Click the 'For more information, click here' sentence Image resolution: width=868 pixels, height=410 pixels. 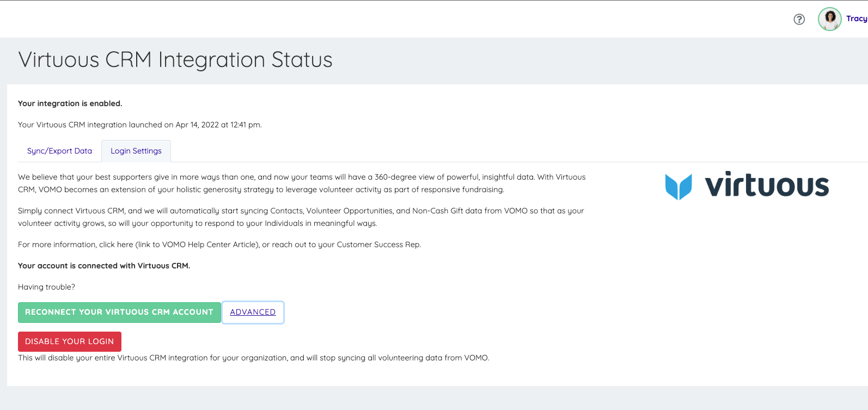coord(219,244)
